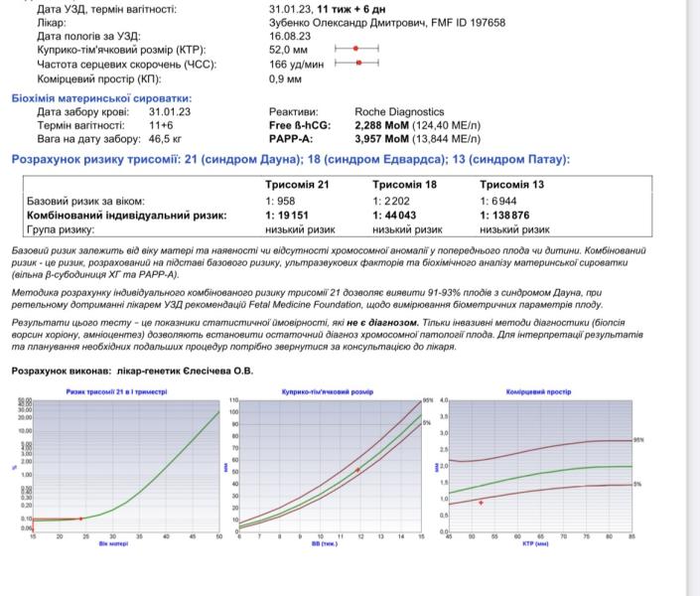Click row label 'Комбінований індивідуальний ризик:'
700x596 pixels.
tap(127, 216)
